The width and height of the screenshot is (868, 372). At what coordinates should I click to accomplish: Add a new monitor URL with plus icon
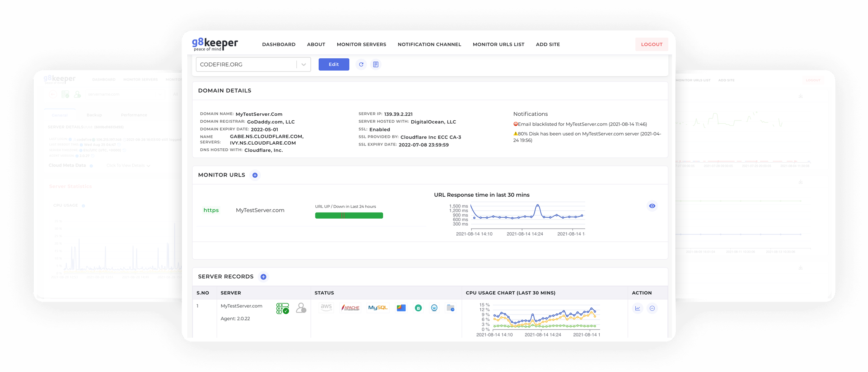[255, 175]
